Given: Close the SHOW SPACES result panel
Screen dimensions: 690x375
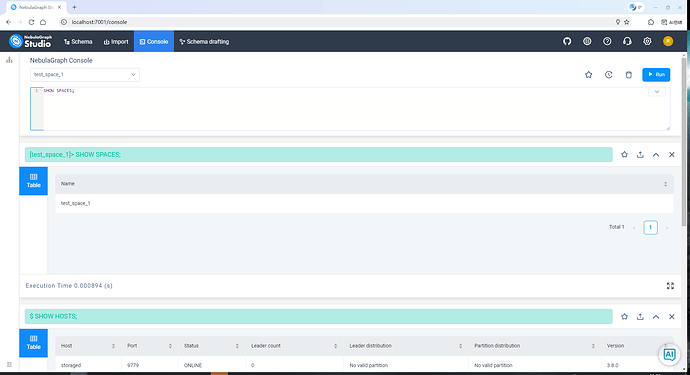Looking at the screenshot, I should click(x=672, y=154).
